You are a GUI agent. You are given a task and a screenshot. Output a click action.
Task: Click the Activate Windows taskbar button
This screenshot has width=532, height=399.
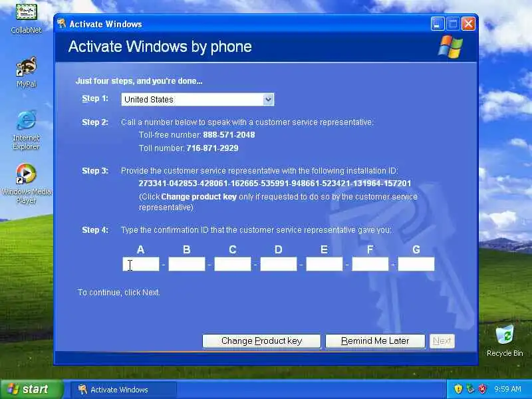124,390
